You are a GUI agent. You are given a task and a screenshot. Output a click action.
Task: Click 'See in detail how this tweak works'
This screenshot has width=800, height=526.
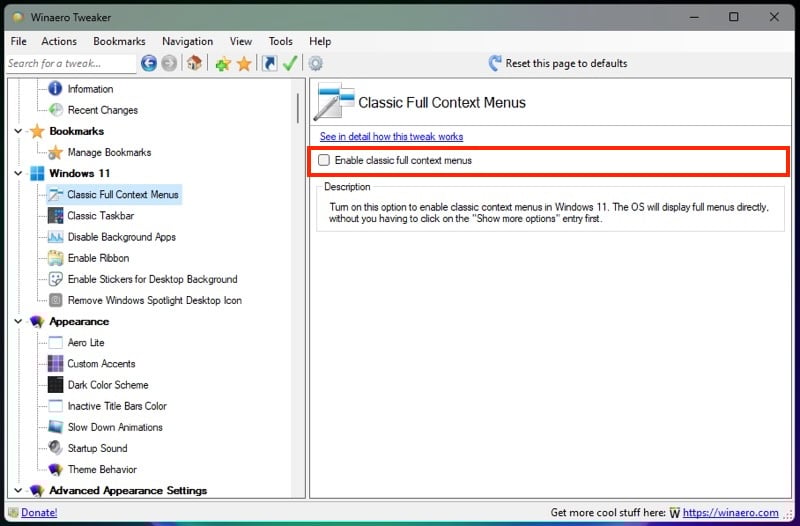[391, 136]
